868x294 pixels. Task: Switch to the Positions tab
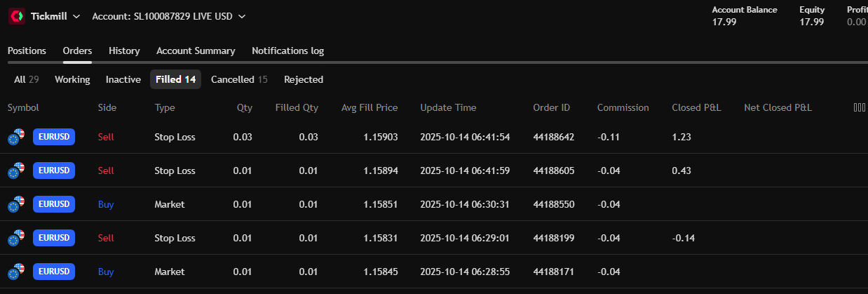27,51
